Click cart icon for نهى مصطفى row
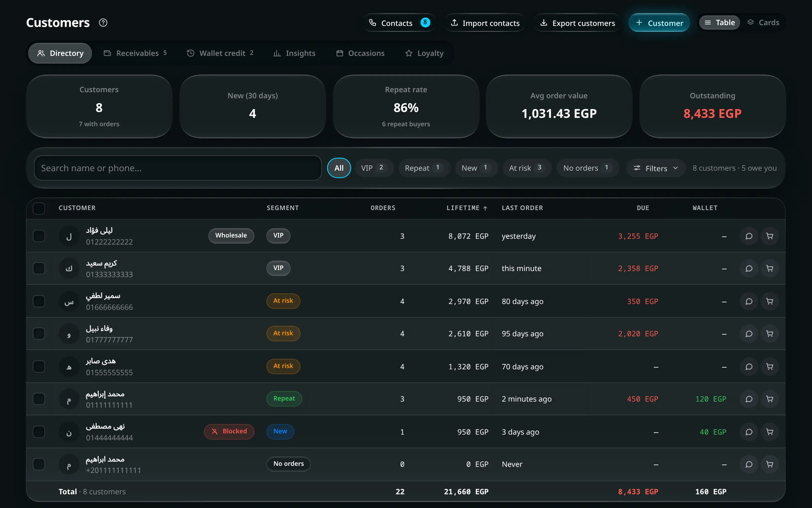The width and height of the screenshot is (812, 508). click(769, 432)
